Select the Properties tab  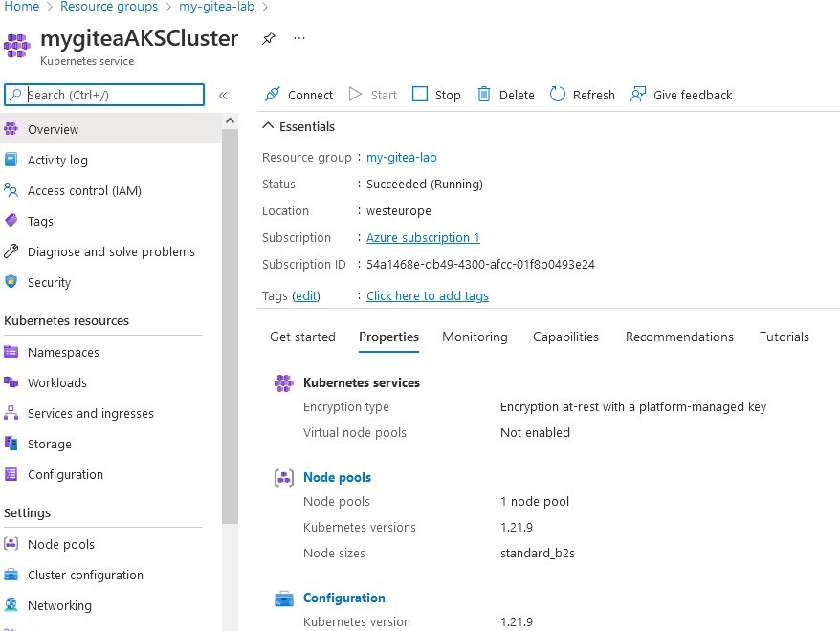pyautogui.click(x=389, y=337)
